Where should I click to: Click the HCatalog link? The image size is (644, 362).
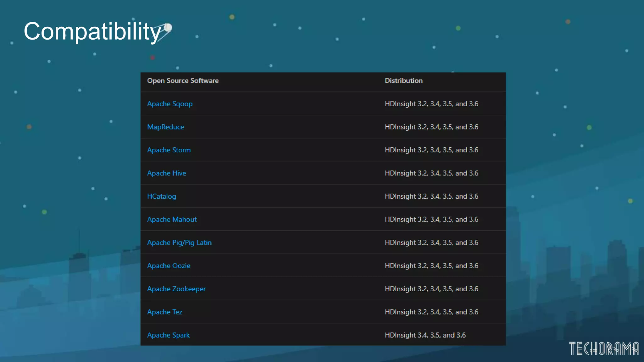pos(161,196)
